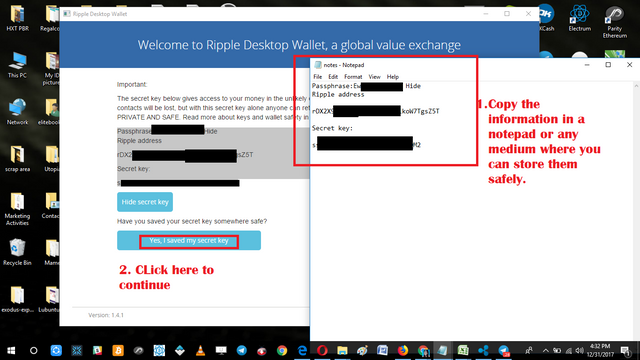Select the scrap area desktop folder

tap(17, 159)
